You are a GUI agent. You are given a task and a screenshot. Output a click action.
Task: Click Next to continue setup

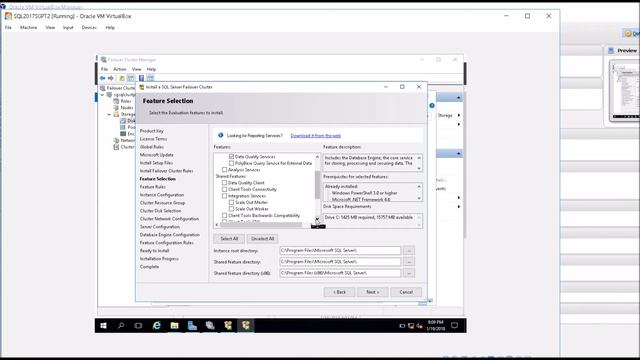pos(372,292)
